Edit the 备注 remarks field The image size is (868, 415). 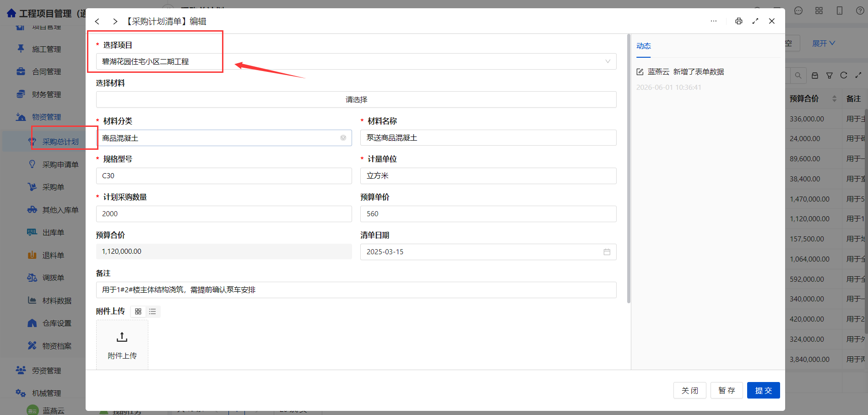(356, 290)
